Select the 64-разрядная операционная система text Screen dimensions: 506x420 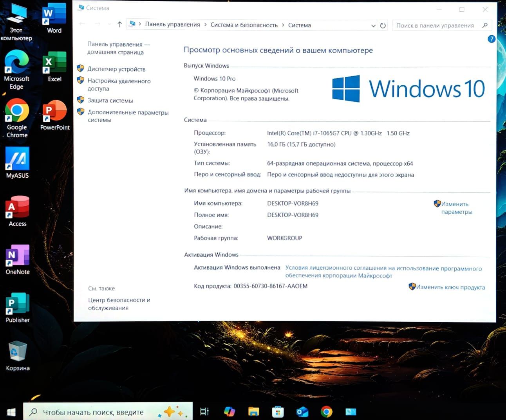coord(340,164)
